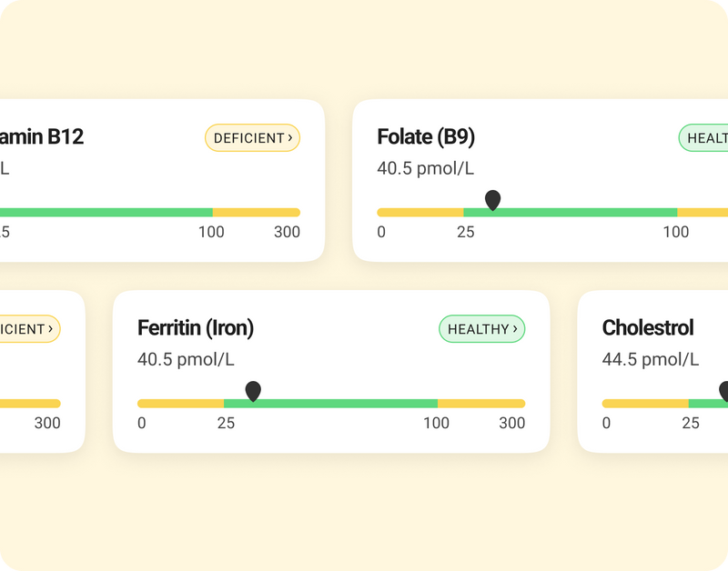Click the Folate (B9) level marker pin
The width and height of the screenshot is (728, 571).
(x=492, y=200)
